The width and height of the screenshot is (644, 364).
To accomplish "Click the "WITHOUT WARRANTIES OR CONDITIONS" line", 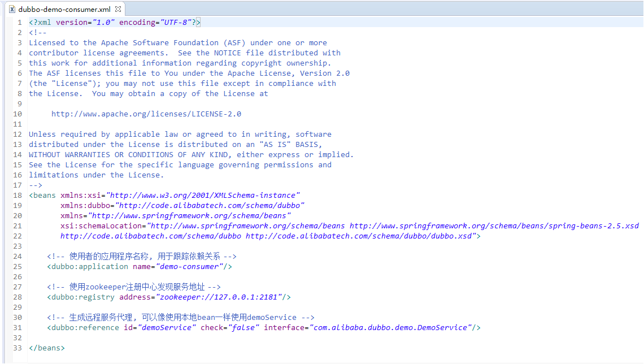I will point(191,154).
